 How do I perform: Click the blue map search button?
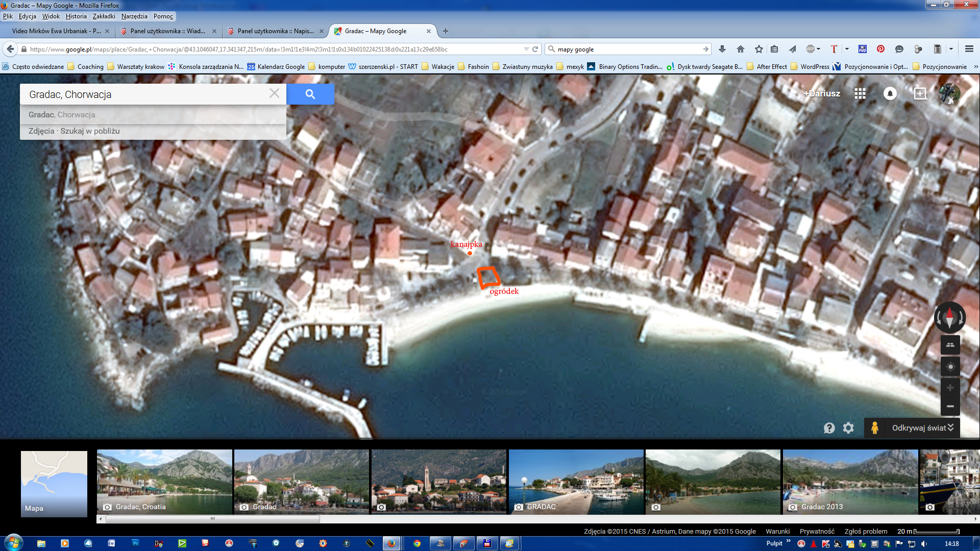pos(310,94)
